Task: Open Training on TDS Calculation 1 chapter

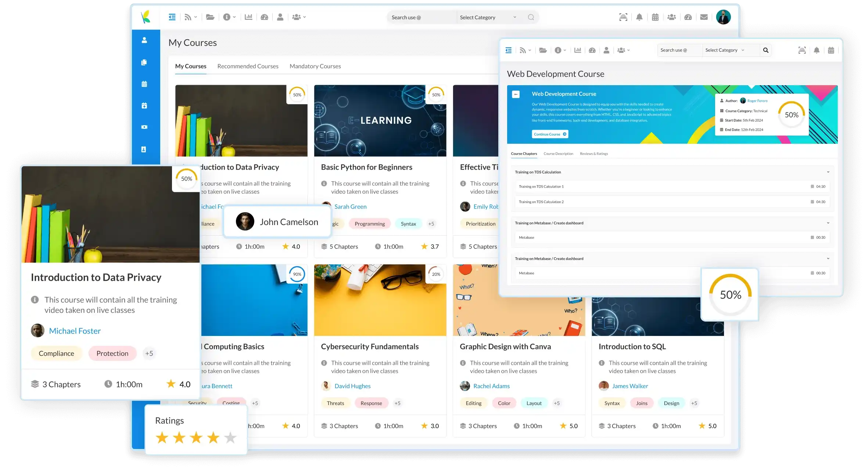Action: 672,186
